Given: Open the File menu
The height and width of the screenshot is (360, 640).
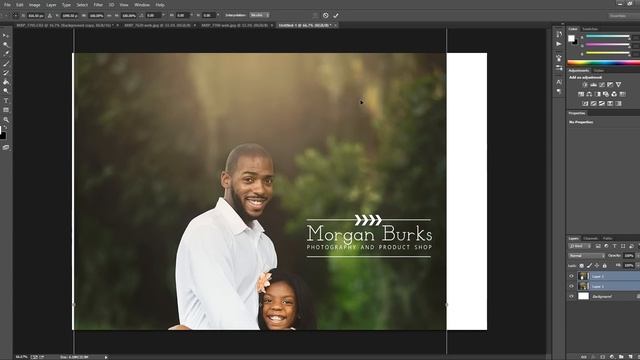Looking at the screenshot, I should [7, 5].
